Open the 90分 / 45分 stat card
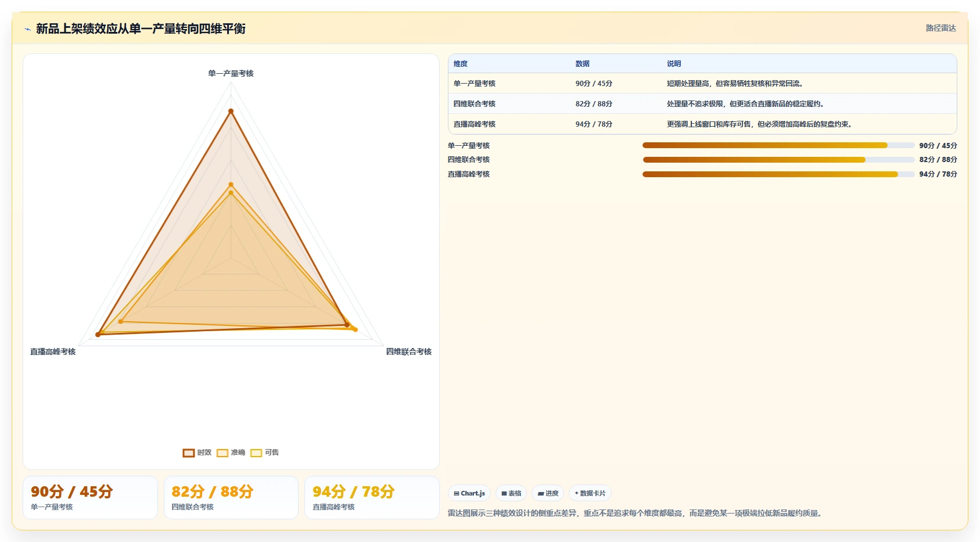The width and height of the screenshot is (980, 542). click(90, 497)
